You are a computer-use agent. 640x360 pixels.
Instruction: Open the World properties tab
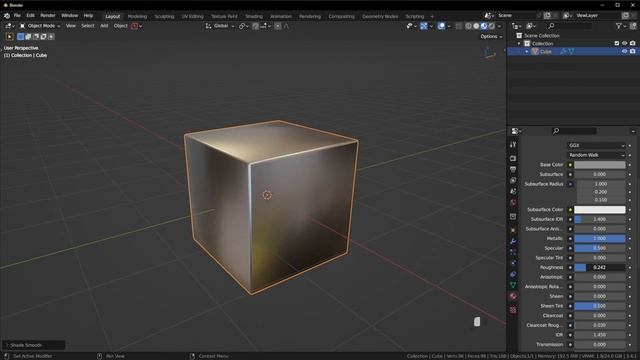pyautogui.click(x=513, y=202)
